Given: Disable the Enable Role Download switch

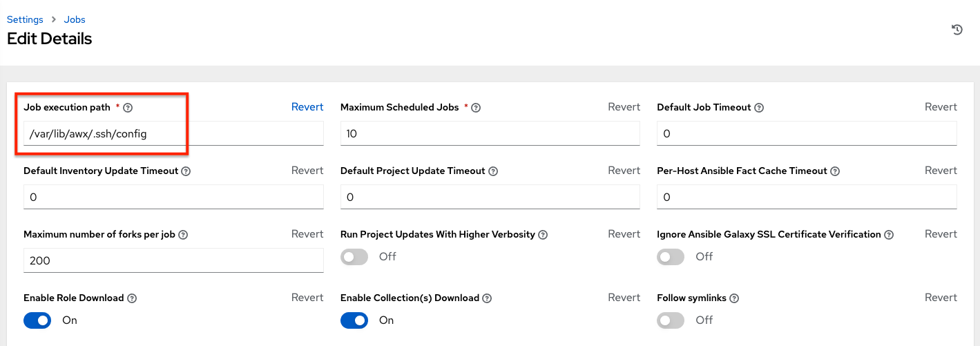Looking at the screenshot, I should 37,320.
